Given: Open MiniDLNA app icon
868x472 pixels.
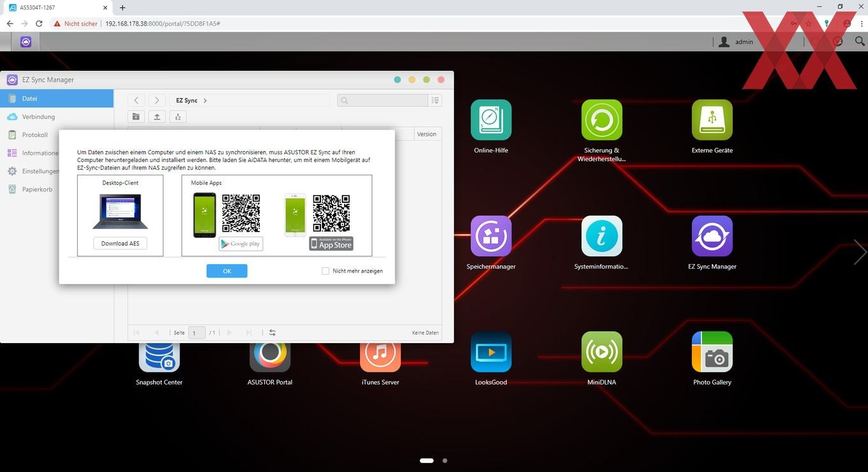Looking at the screenshot, I should (x=601, y=352).
